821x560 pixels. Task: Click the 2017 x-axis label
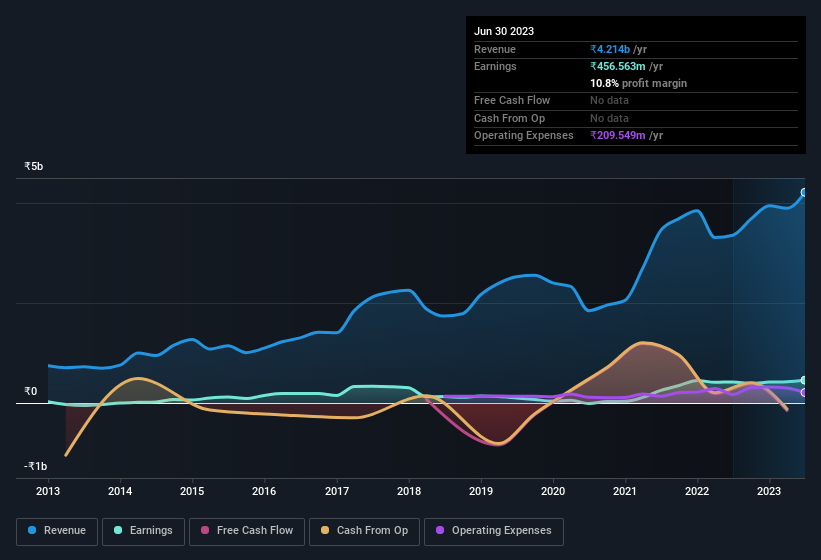(x=337, y=491)
